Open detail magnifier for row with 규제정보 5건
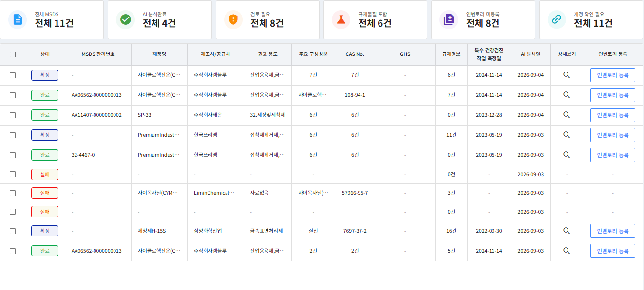 [x=567, y=251]
